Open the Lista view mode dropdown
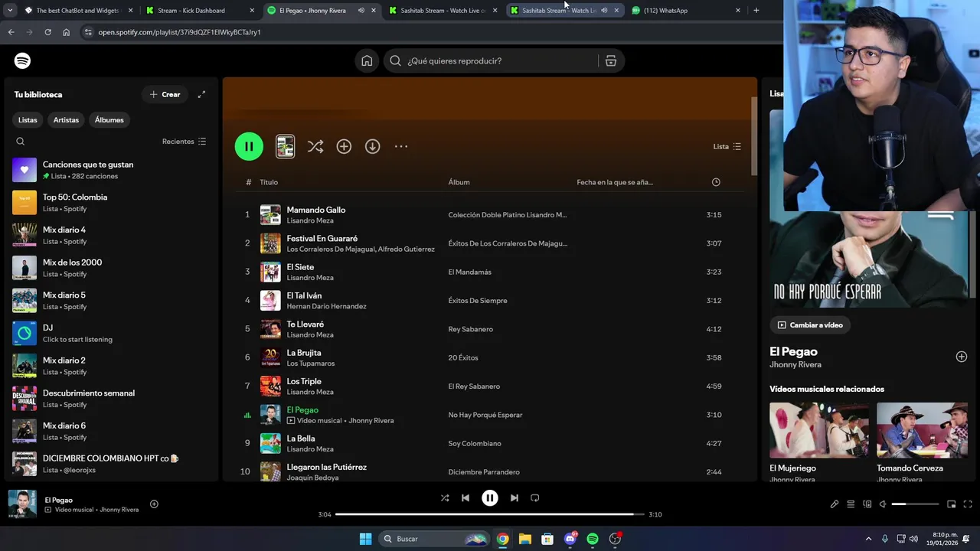 pyautogui.click(x=727, y=146)
